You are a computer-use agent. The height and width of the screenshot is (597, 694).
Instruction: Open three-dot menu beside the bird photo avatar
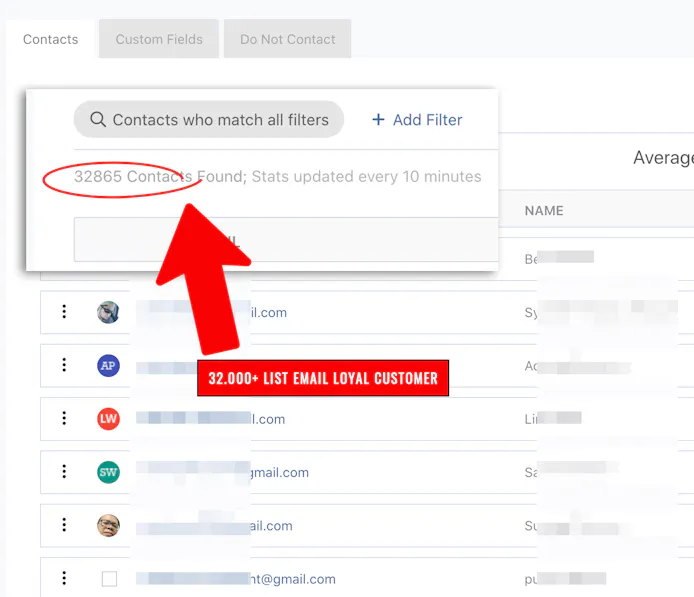64,312
